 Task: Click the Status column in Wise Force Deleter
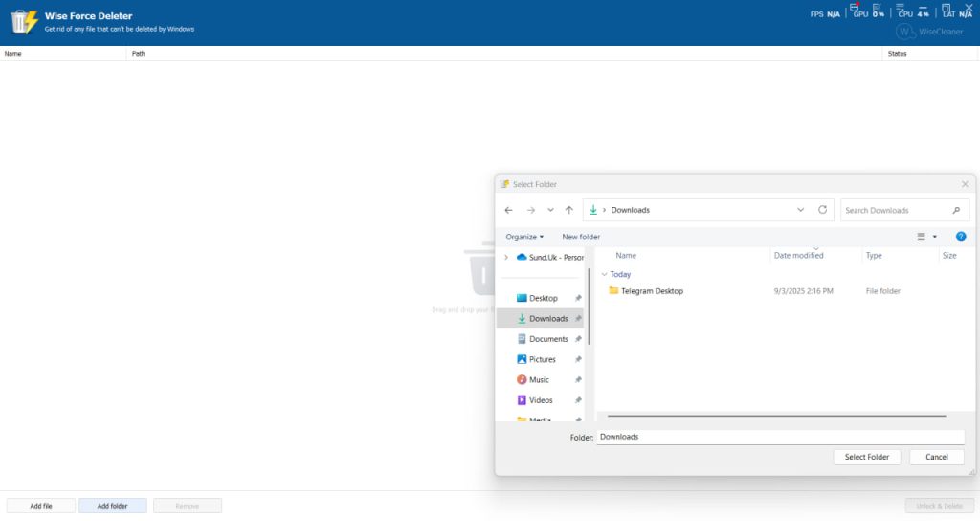897,54
